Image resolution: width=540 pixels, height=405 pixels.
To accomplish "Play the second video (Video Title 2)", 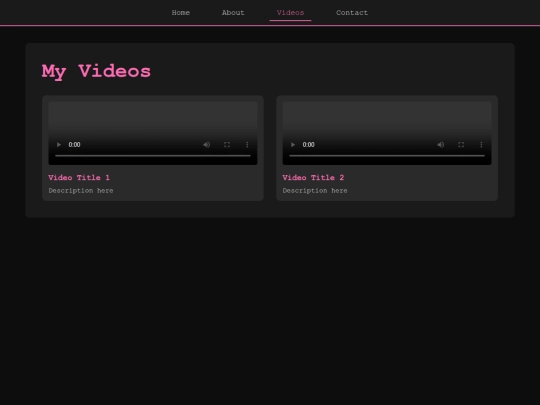I will click(x=293, y=145).
